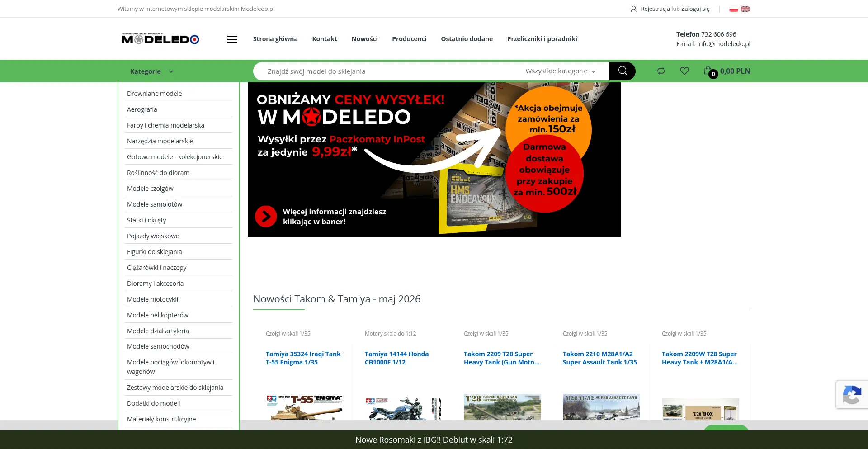This screenshot has width=868, height=449.
Task: Open Modele dział artyleria category
Action: (158, 331)
